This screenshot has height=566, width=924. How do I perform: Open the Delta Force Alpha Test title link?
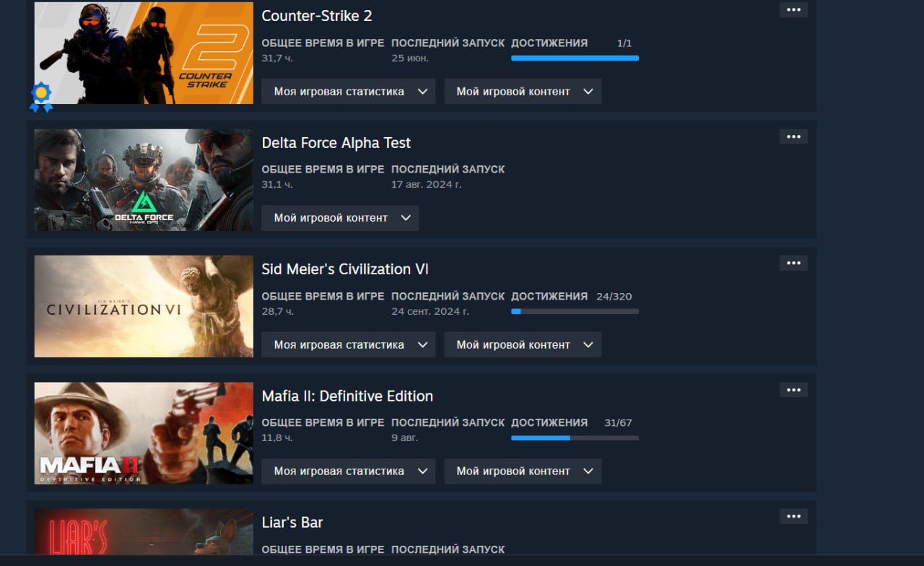pos(336,143)
